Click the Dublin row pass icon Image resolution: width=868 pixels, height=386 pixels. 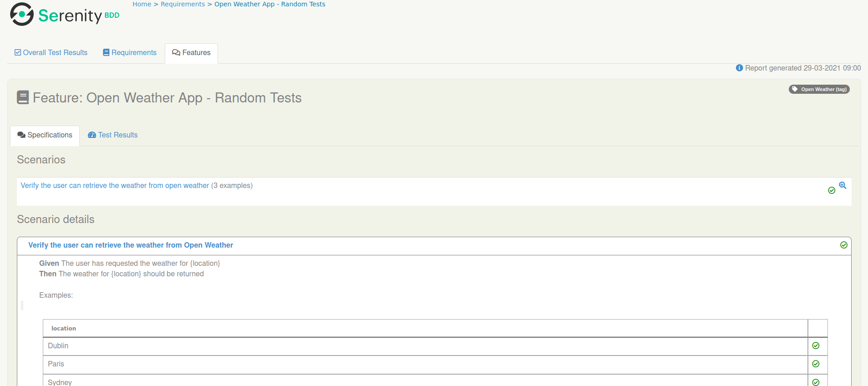point(816,345)
